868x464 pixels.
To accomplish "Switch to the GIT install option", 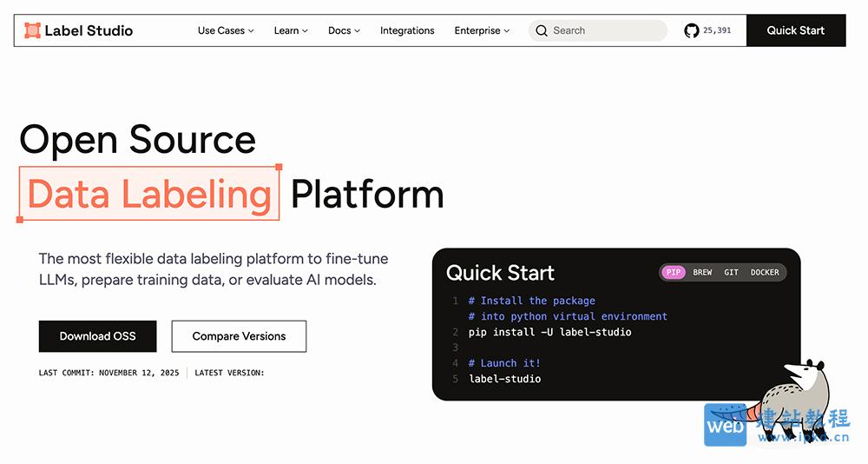I will pyautogui.click(x=731, y=272).
